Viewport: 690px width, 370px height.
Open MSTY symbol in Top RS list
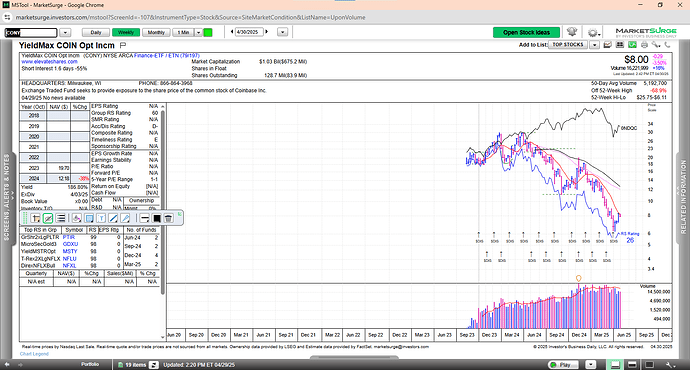pos(70,252)
